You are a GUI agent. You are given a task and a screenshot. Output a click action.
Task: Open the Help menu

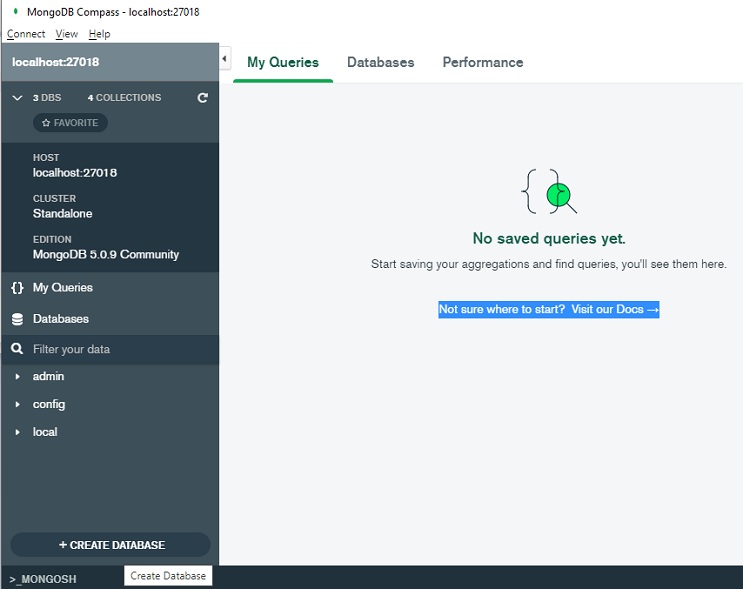tap(99, 34)
